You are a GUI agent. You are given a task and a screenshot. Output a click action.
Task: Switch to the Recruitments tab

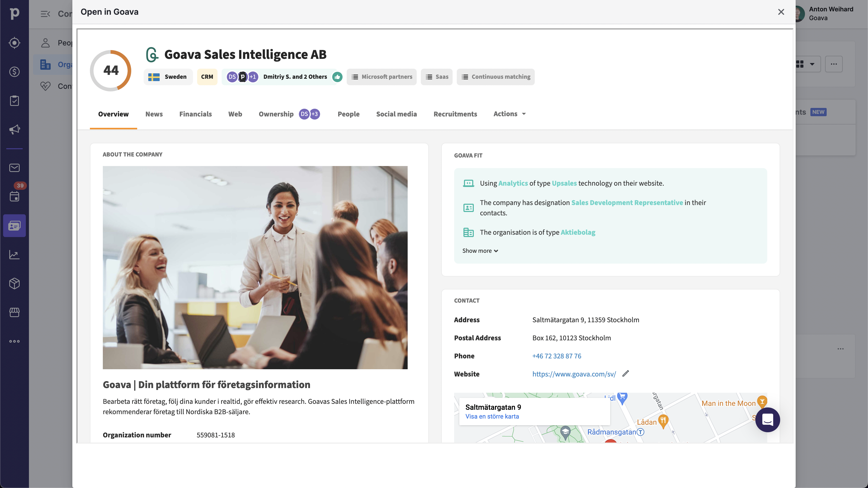455,114
